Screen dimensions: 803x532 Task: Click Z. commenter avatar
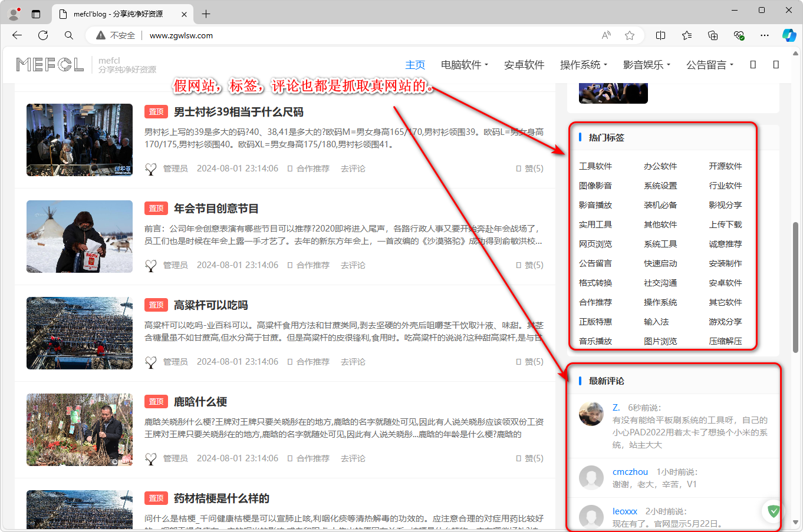591,414
